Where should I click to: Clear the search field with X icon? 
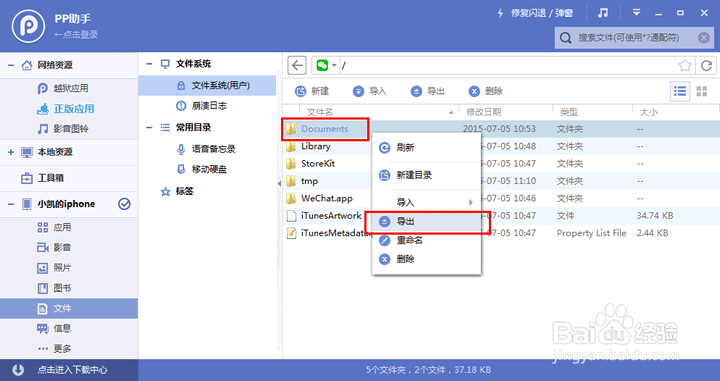click(x=703, y=38)
